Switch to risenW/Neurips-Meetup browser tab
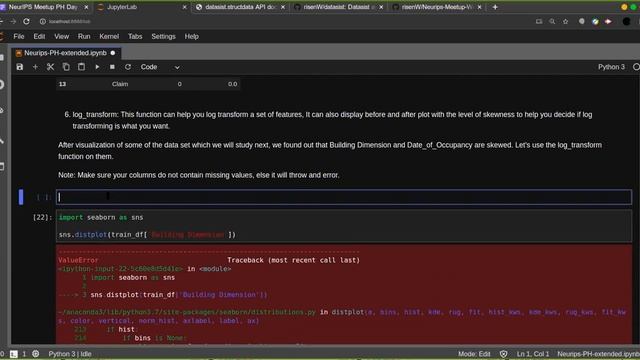Screen dimensions: 640x360 coord(437,7)
